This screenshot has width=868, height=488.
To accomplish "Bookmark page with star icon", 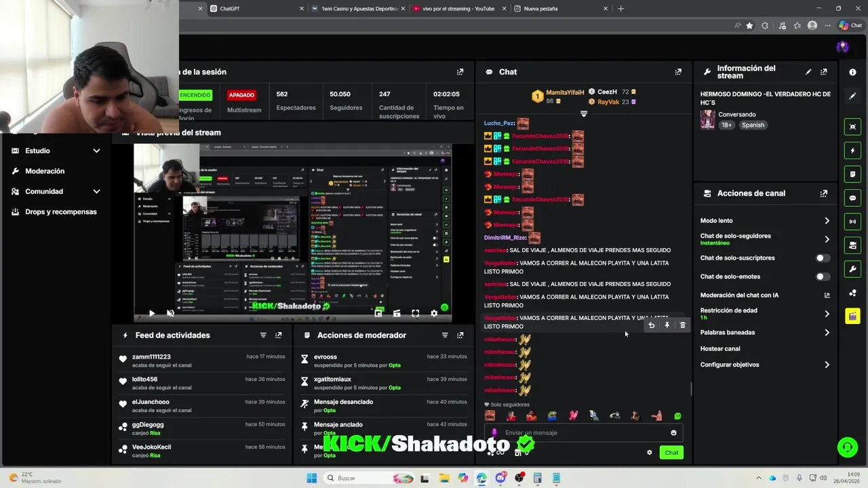I will (x=749, y=26).
